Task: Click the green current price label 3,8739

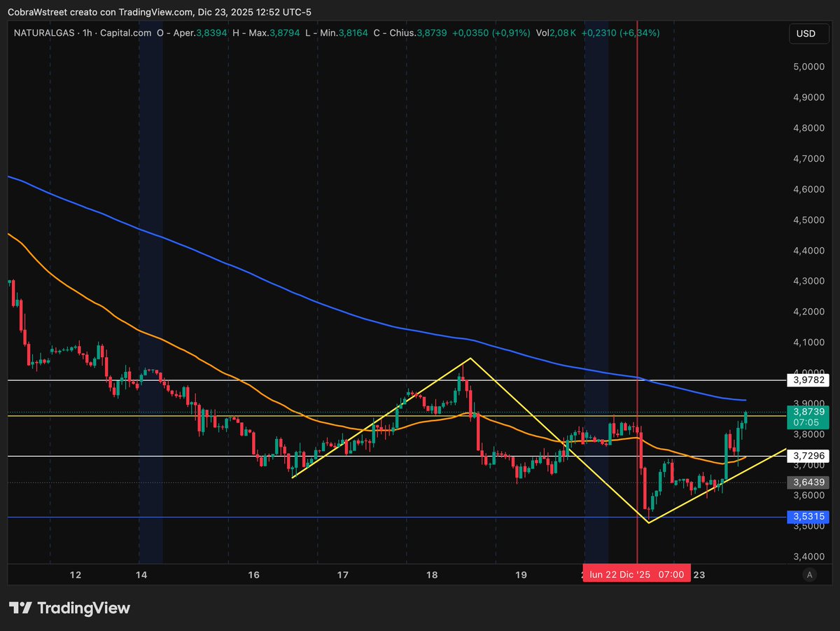Action: click(x=808, y=412)
